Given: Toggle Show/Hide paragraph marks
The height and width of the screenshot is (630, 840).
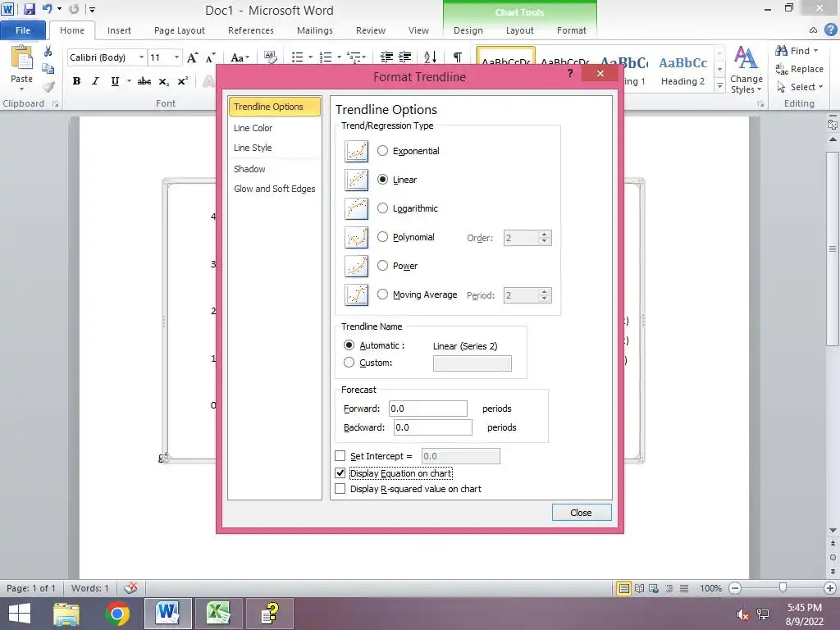Looking at the screenshot, I should coord(458,57).
